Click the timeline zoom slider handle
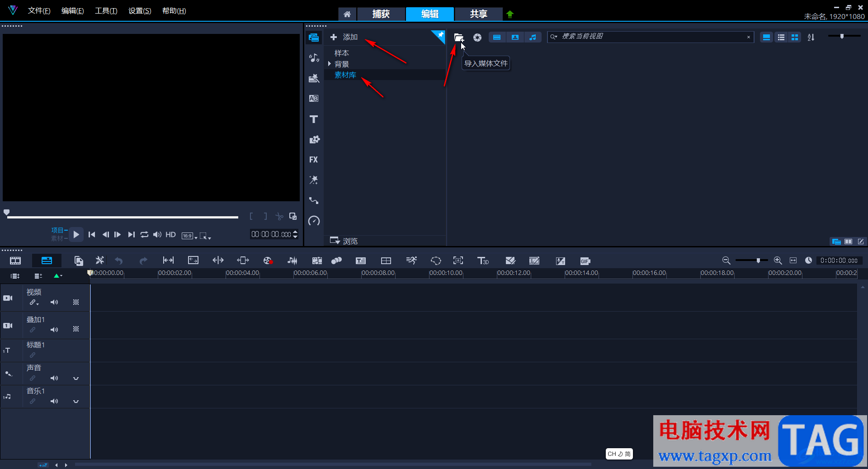868x469 pixels. click(x=759, y=261)
